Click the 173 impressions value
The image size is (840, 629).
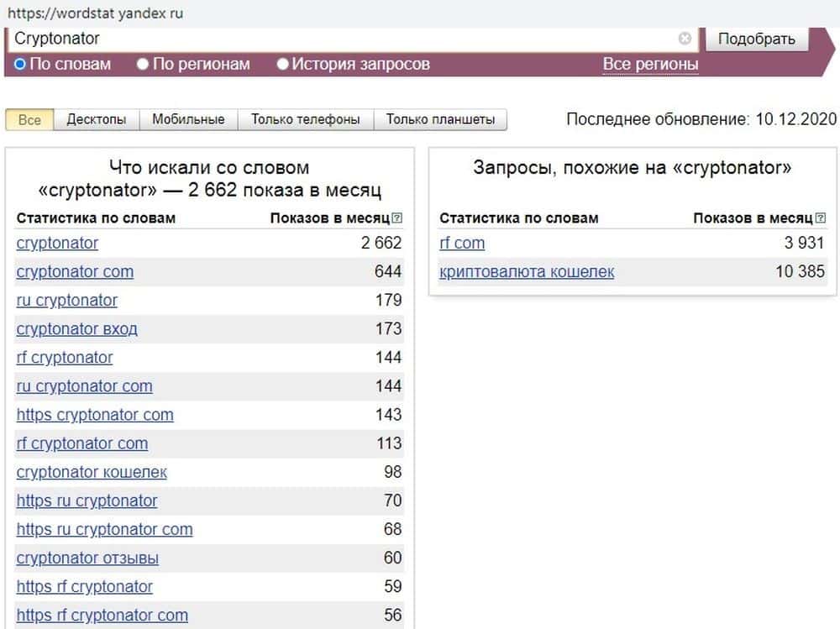(x=388, y=329)
